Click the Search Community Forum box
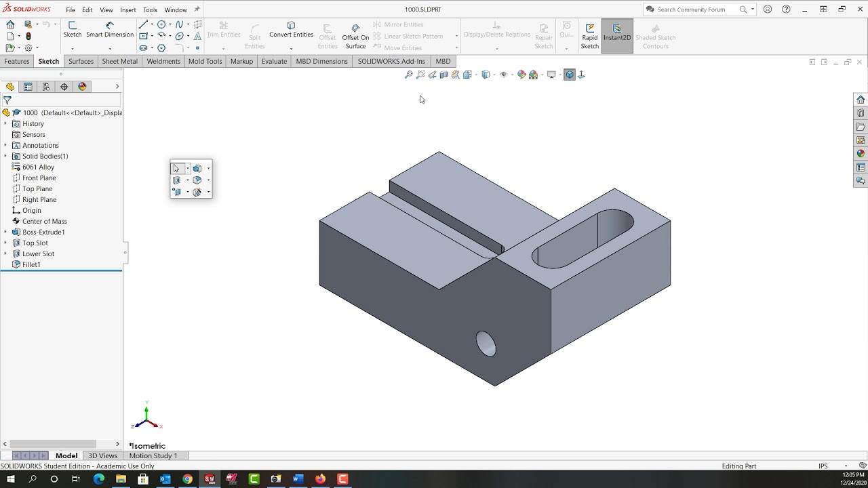Viewport: 868px width, 488px height. click(698, 9)
